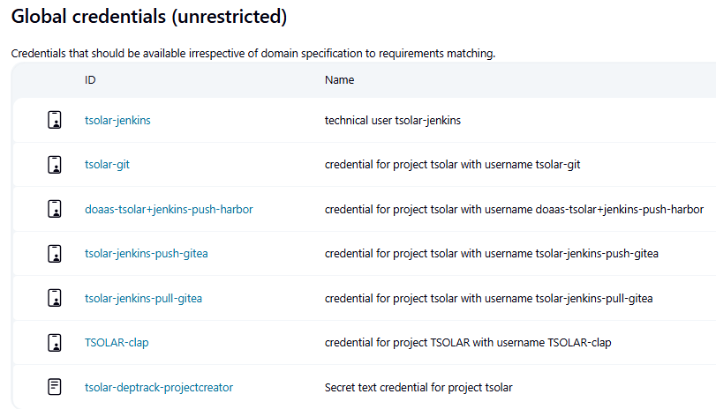Click the credential icon beside tsolar-jenkins
Viewport: 716px width, 409px height.
55,120
